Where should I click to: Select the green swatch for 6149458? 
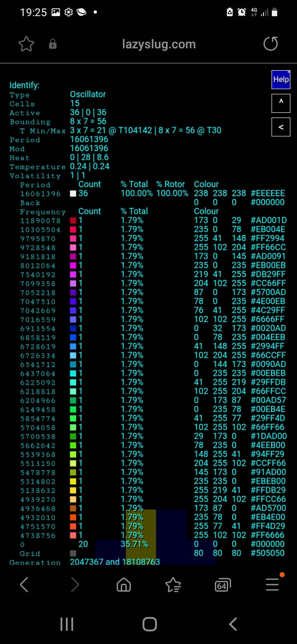pyautogui.click(x=73, y=409)
